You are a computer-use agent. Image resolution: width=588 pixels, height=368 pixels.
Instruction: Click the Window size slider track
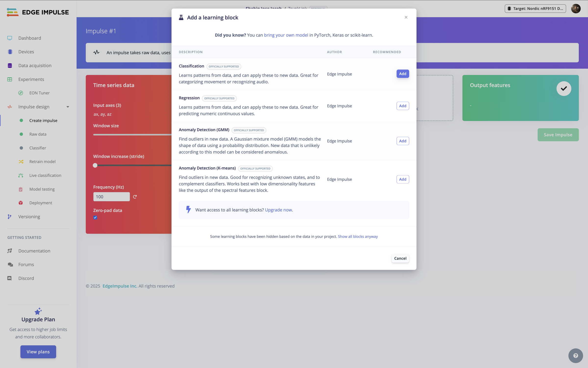pos(132,135)
